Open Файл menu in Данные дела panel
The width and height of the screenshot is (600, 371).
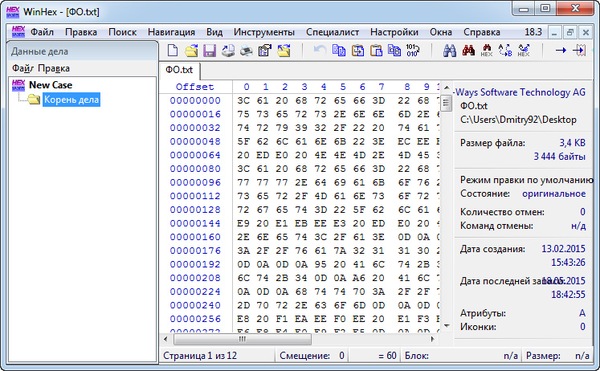[x=23, y=68]
